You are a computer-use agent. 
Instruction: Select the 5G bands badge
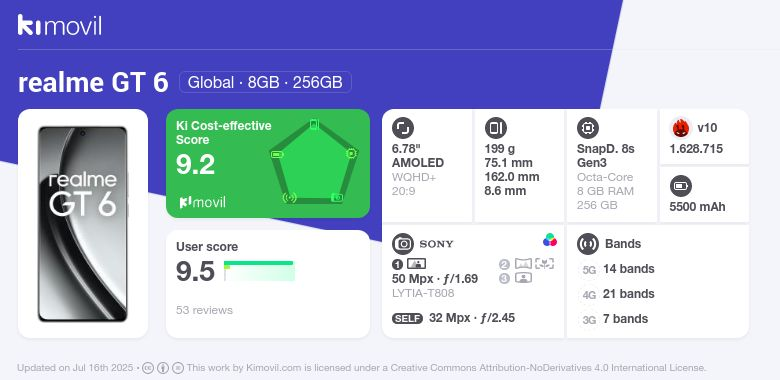coord(589,270)
